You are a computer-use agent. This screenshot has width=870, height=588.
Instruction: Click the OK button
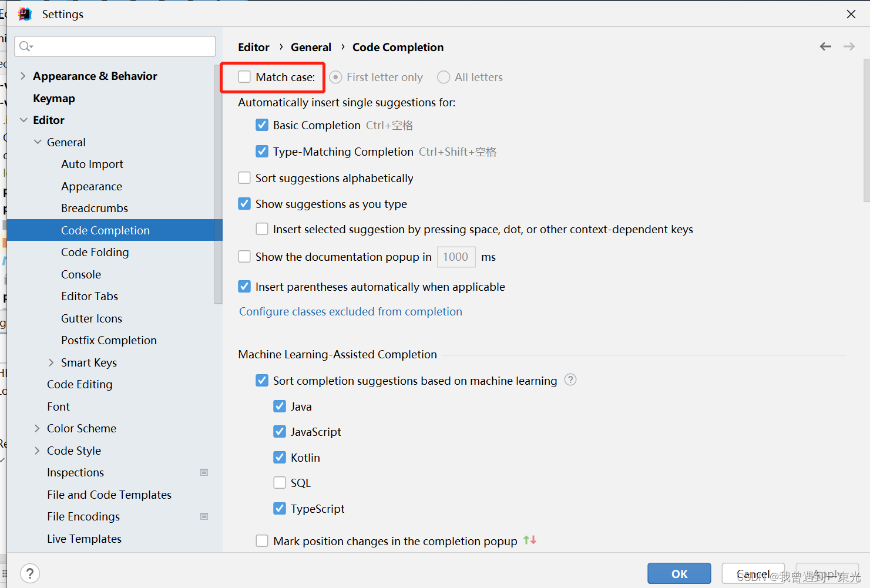[679, 574]
